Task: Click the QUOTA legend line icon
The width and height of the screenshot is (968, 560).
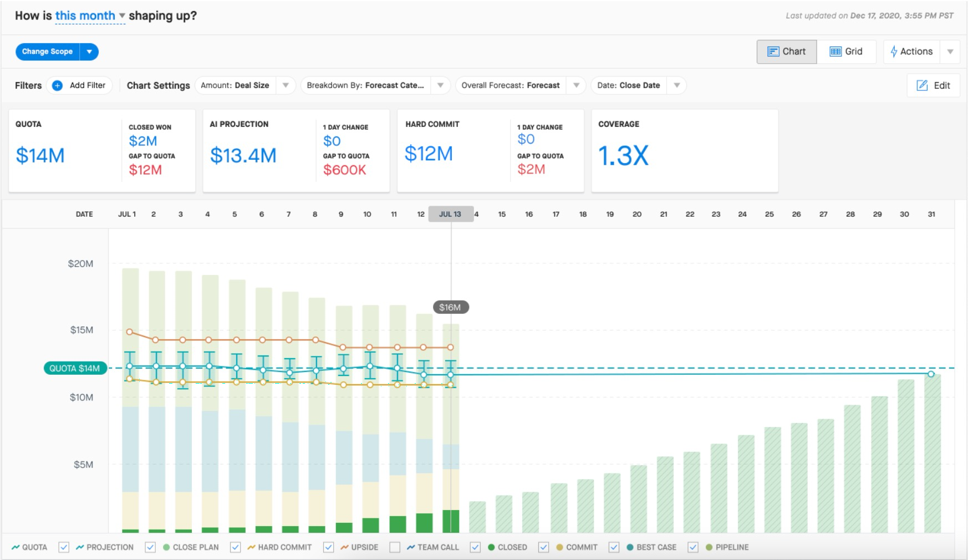Action: pos(16,547)
